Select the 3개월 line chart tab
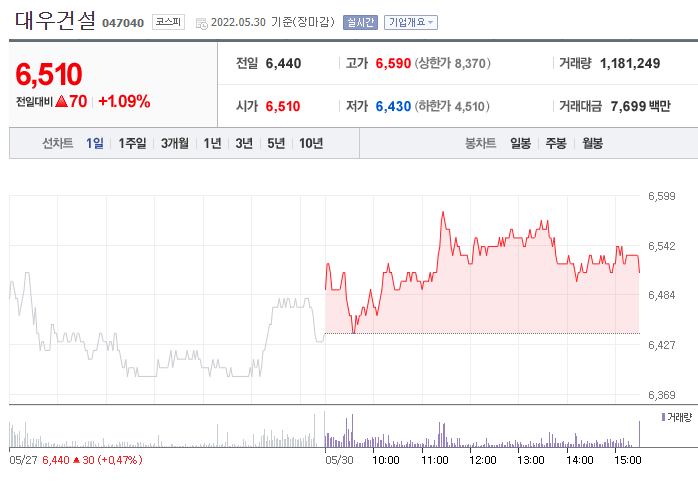 174,143
